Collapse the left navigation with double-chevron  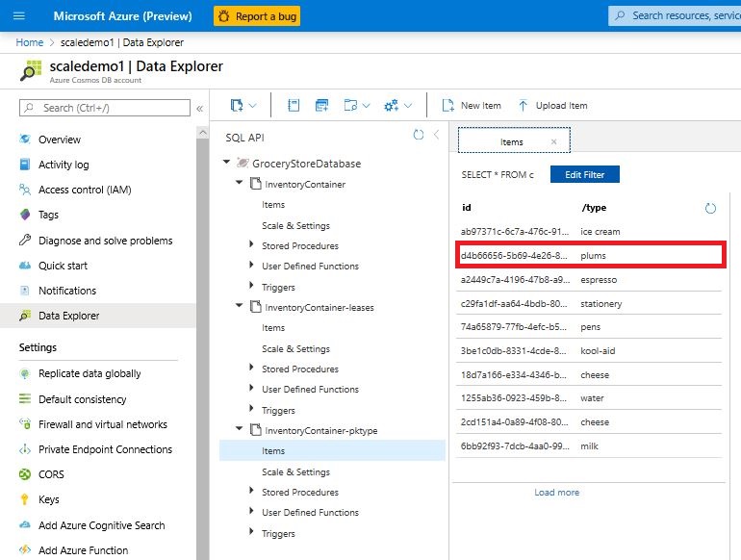[x=200, y=108]
